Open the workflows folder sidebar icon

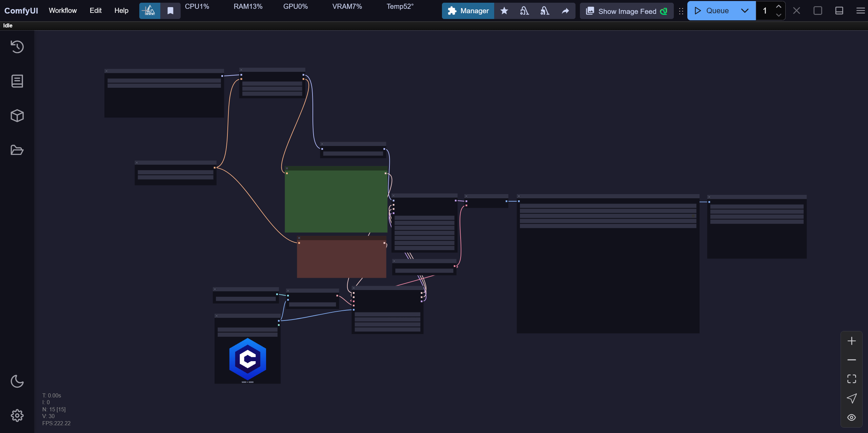pyautogui.click(x=17, y=150)
